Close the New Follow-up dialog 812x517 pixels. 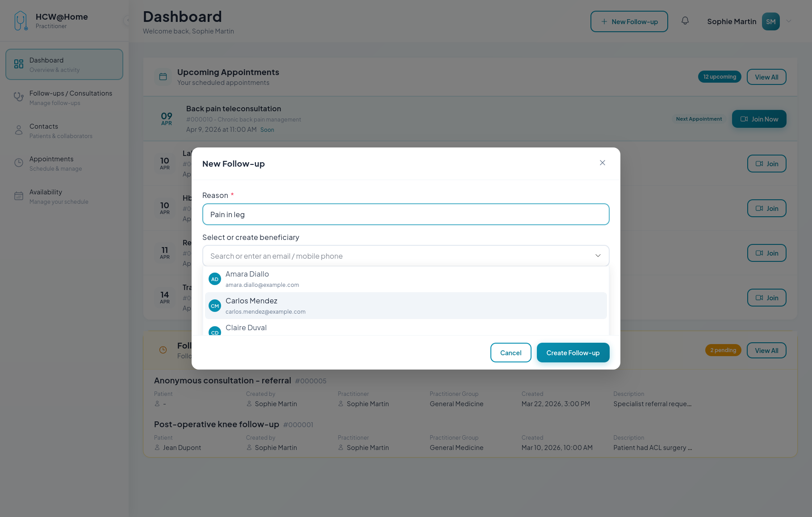pos(603,163)
